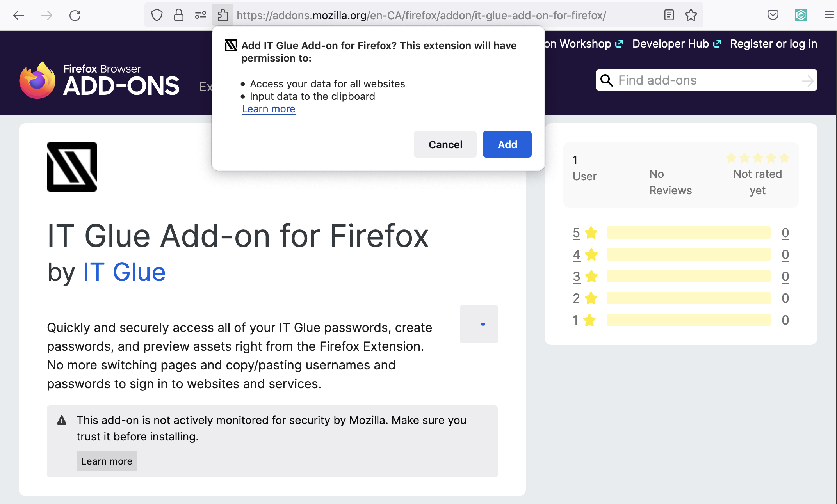Open the tracking protection shield icon

point(157,15)
